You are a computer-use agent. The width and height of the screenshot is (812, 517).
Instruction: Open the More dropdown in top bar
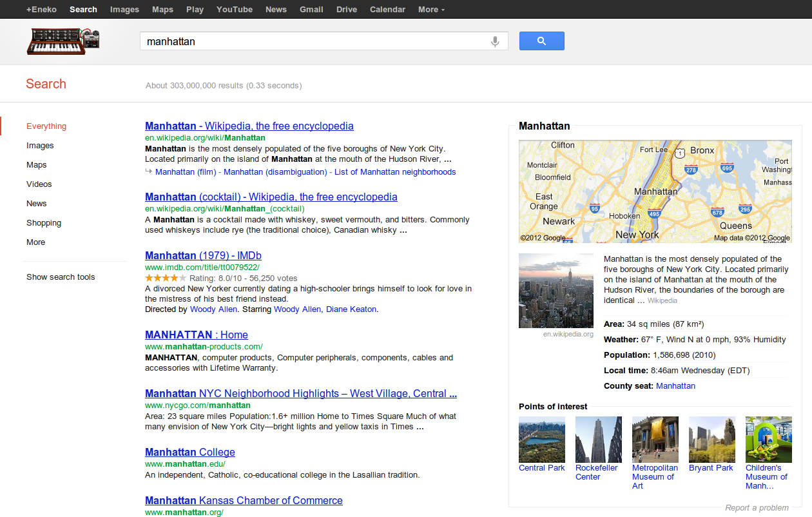coord(431,9)
